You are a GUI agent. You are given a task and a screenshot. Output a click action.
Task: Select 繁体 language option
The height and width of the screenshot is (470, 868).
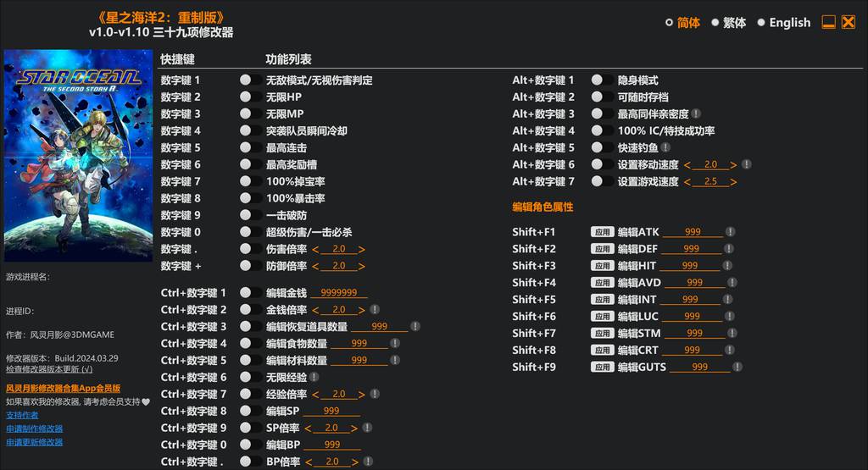click(x=729, y=23)
